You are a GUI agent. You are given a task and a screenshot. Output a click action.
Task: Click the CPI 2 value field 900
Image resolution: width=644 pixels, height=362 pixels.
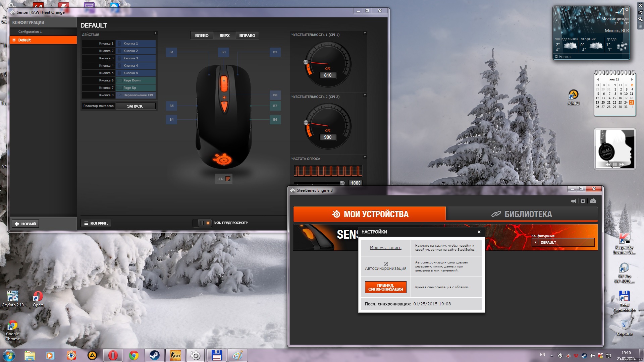328,137
